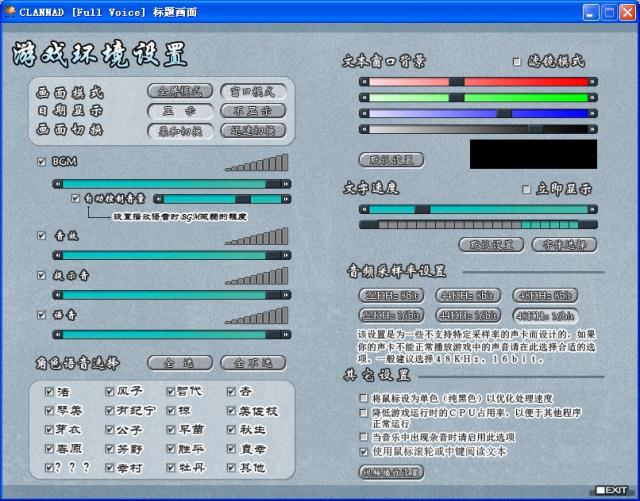
Task: Choose 迅速切换 screen transition
Action: coord(253,131)
